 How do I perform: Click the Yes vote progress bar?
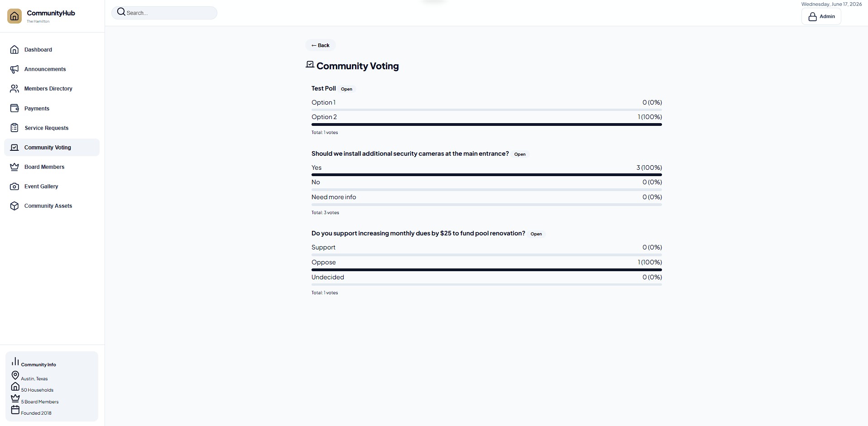pyautogui.click(x=487, y=175)
